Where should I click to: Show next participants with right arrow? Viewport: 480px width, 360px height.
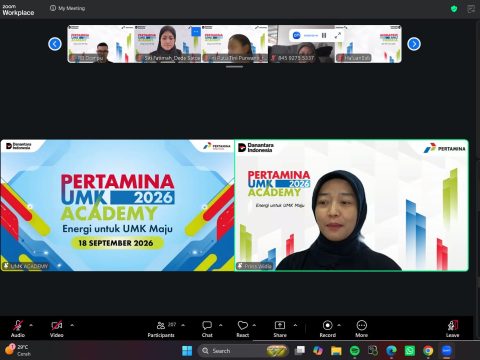pyautogui.click(x=414, y=44)
